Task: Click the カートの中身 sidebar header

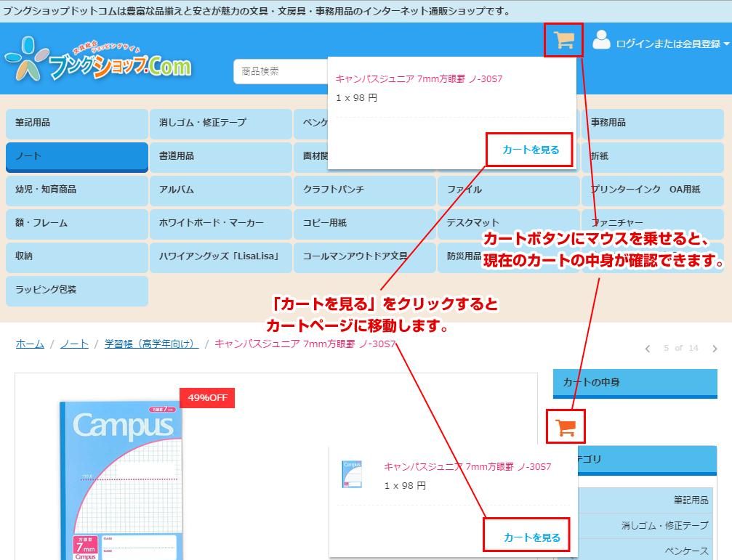Action: tap(635, 384)
